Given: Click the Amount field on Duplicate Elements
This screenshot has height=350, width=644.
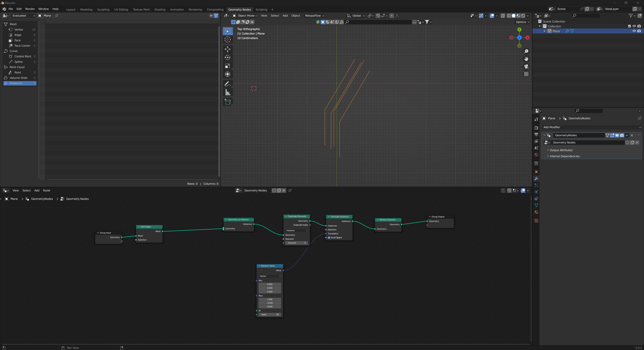Looking at the screenshot, I should (x=297, y=243).
